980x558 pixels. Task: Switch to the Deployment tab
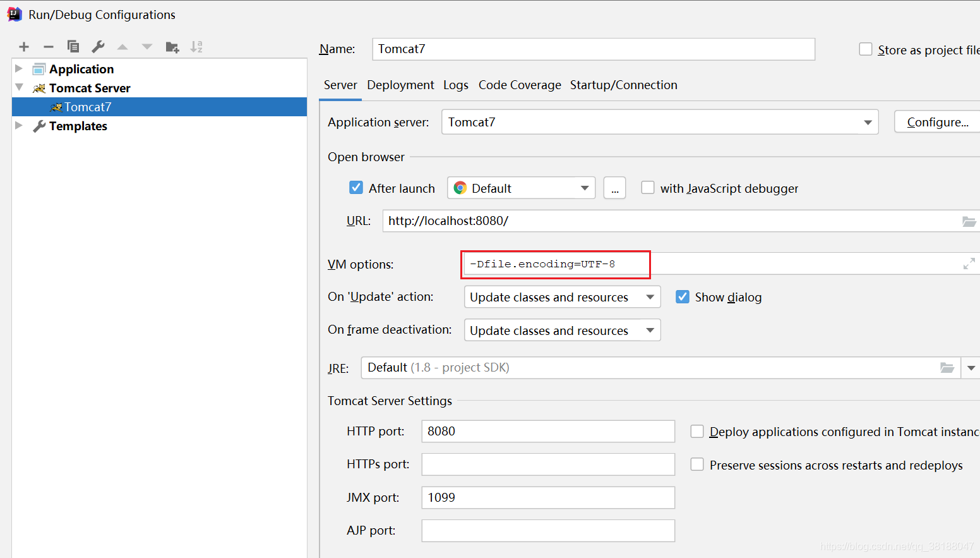(x=400, y=85)
